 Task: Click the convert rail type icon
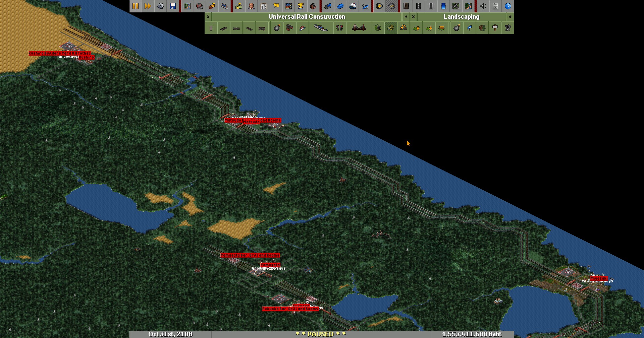click(x=391, y=28)
